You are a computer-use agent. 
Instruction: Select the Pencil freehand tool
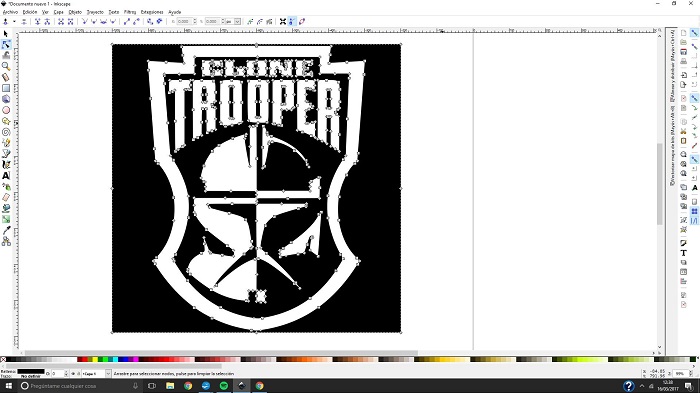[x=6, y=142]
